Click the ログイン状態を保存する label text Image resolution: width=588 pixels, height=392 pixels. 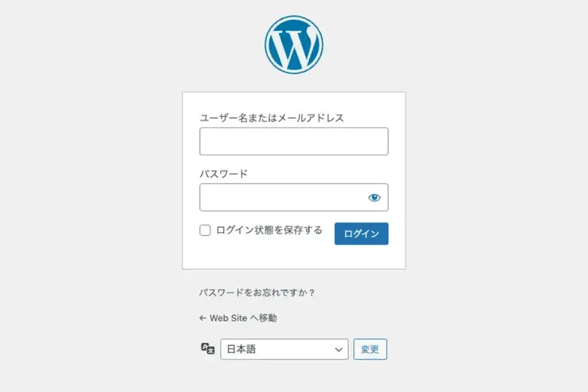(269, 231)
